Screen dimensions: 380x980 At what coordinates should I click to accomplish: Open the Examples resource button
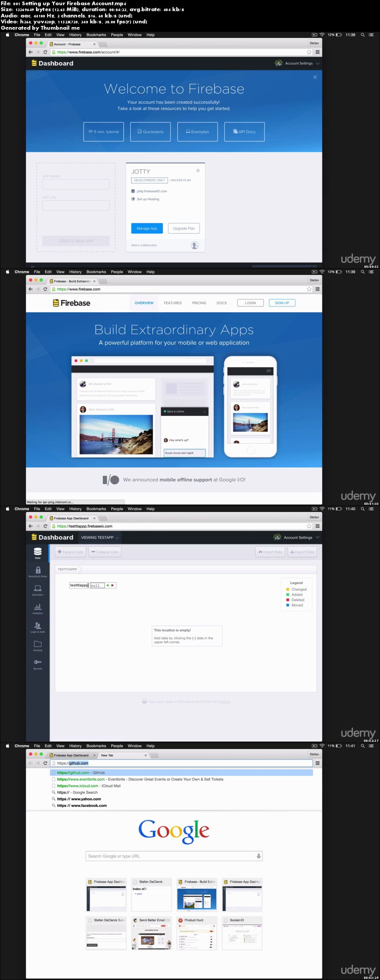[x=198, y=132]
